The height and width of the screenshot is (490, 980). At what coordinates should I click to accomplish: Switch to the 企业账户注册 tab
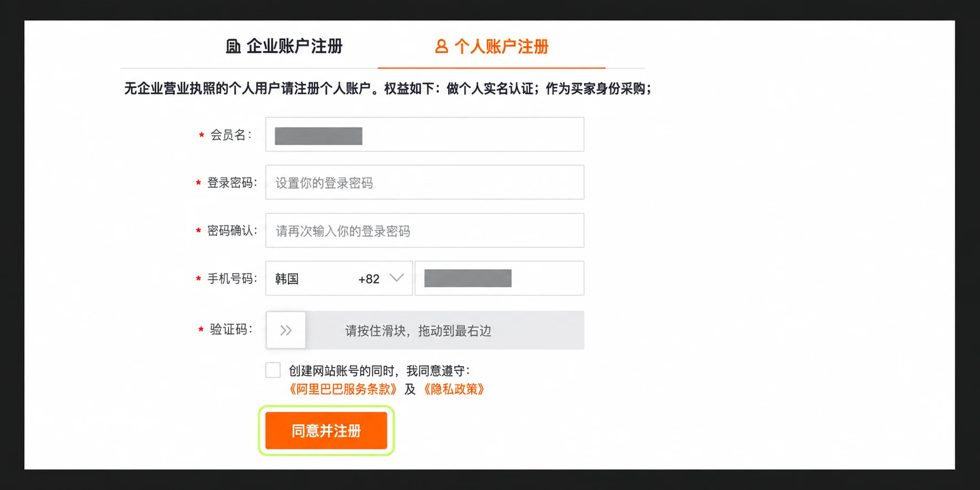pos(284,46)
